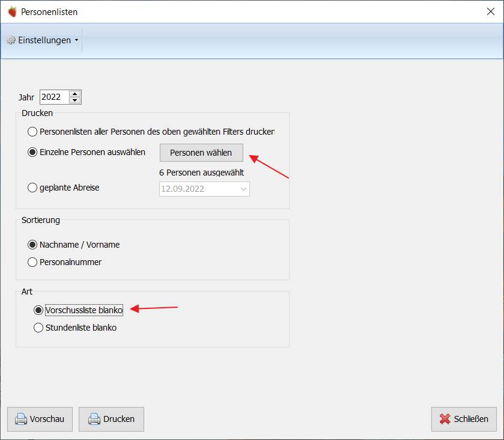
Task: Choose Vorschussliste blanko option
Action: click(38, 310)
